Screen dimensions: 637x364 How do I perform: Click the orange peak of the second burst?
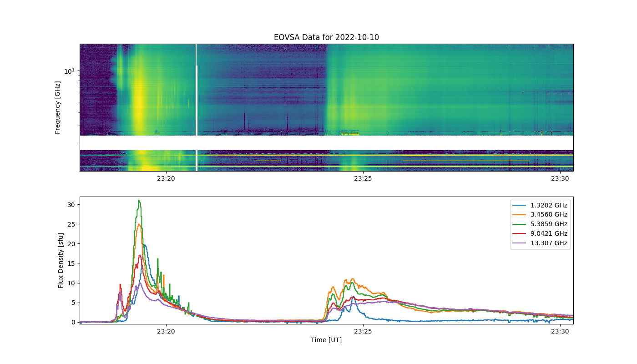(x=352, y=280)
